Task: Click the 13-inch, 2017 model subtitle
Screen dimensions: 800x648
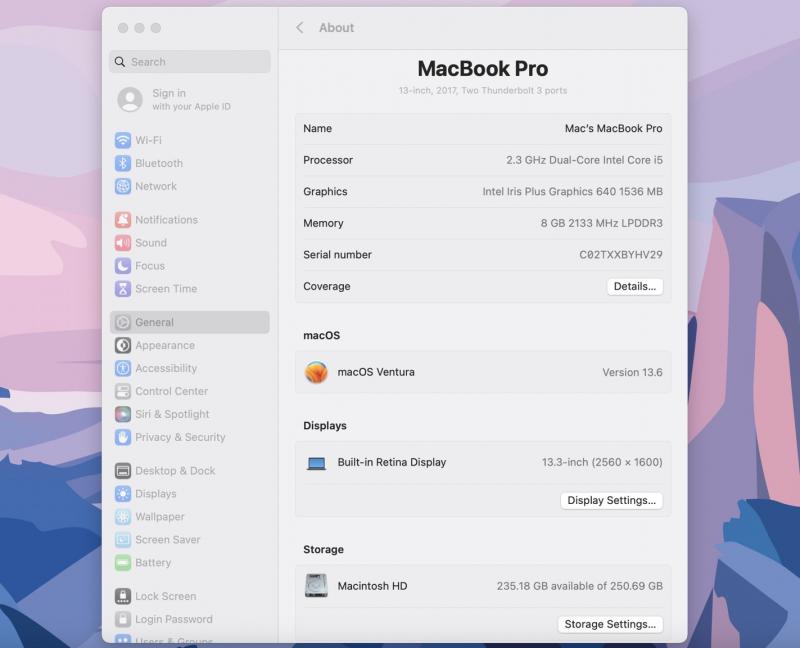Action: tap(483, 91)
